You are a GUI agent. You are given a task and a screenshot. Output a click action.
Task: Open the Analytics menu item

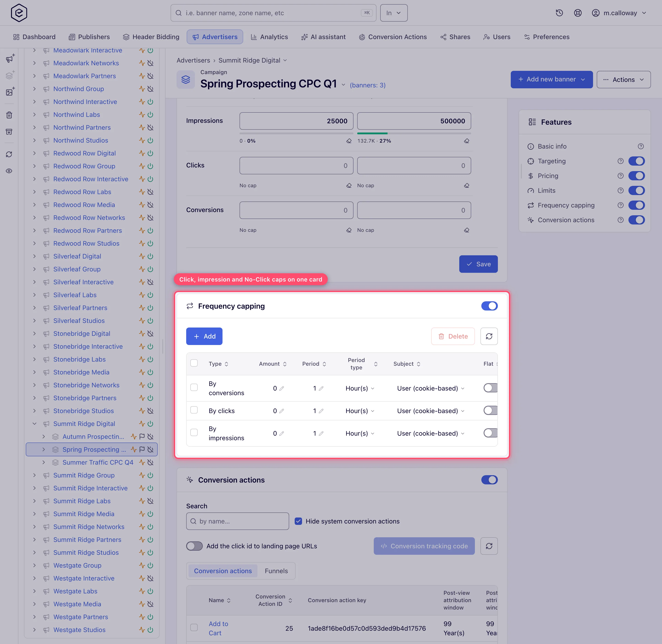click(269, 37)
